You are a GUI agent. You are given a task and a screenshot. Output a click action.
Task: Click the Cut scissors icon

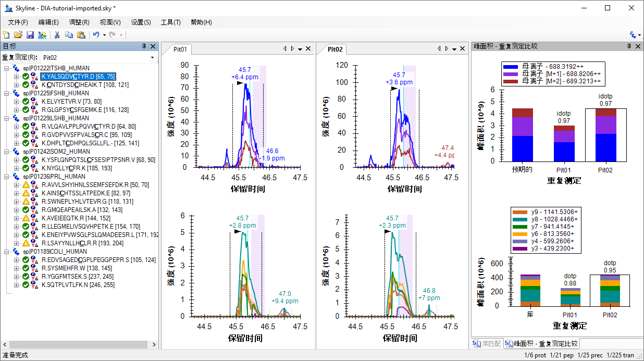click(x=57, y=35)
